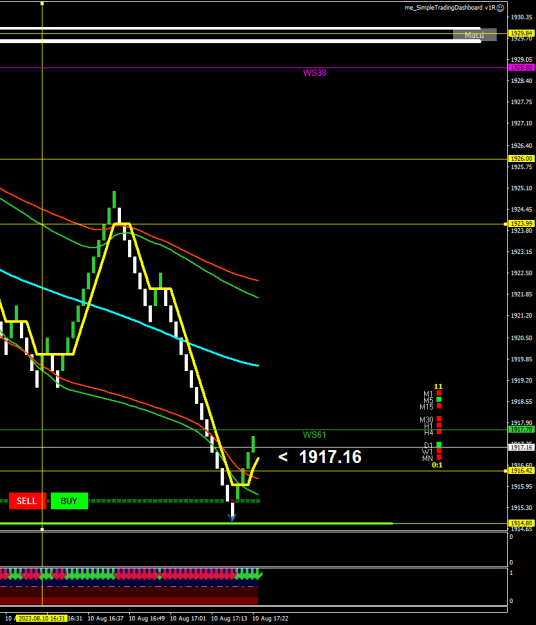The height and width of the screenshot is (625, 536).
Task: Click the MN red indicator square
Action: (439, 458)
